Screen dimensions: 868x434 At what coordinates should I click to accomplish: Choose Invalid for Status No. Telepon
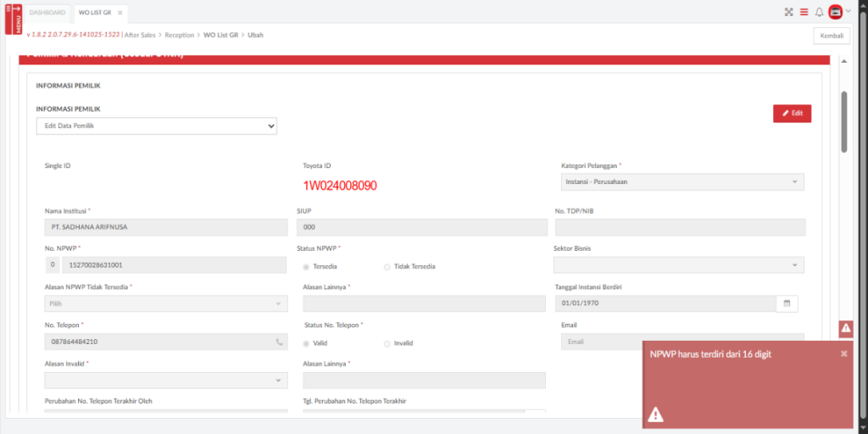coord(387,343)
